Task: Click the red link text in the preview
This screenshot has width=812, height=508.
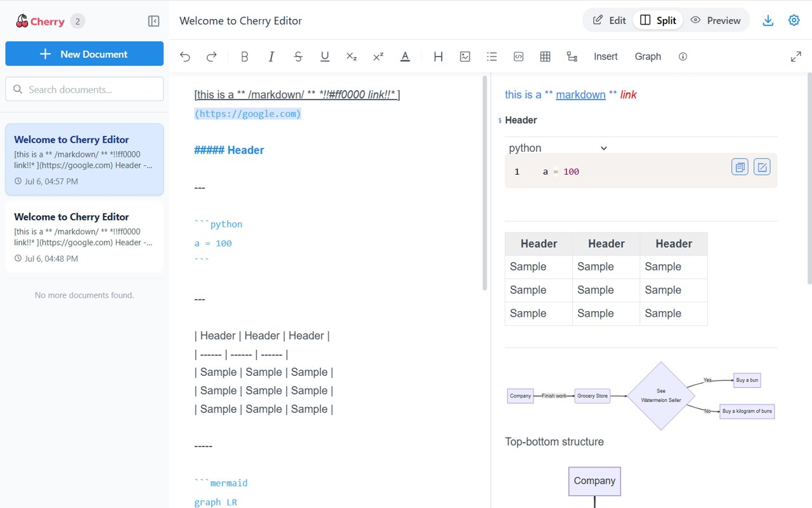Action: [629, 95]
